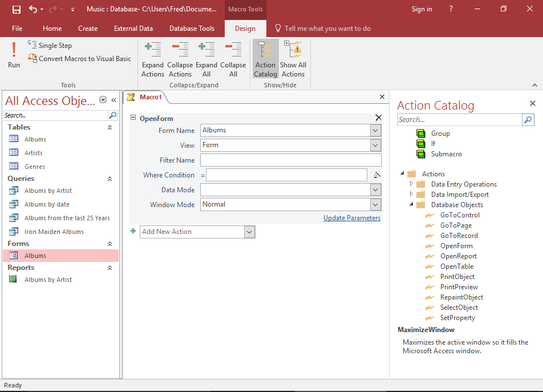Open the External Data tab
This screenshot has height=392, width=543.
point(133,29)
